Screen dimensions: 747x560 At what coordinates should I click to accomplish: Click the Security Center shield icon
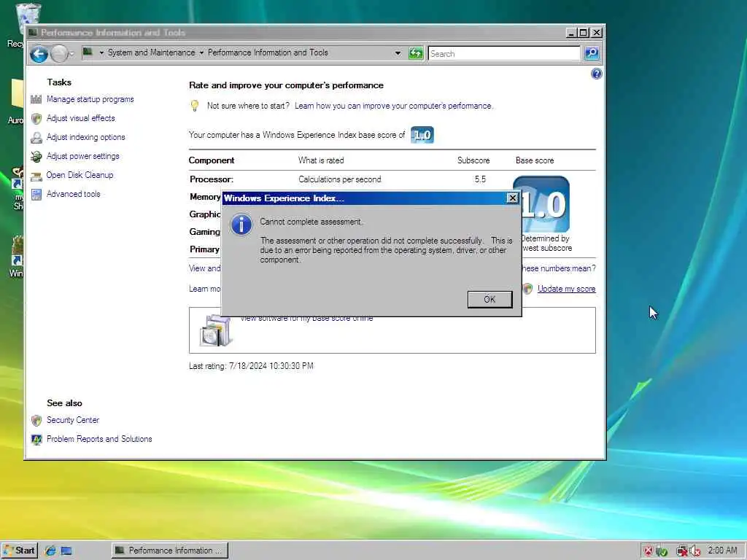pyautogui.click(x=36, y=421)
